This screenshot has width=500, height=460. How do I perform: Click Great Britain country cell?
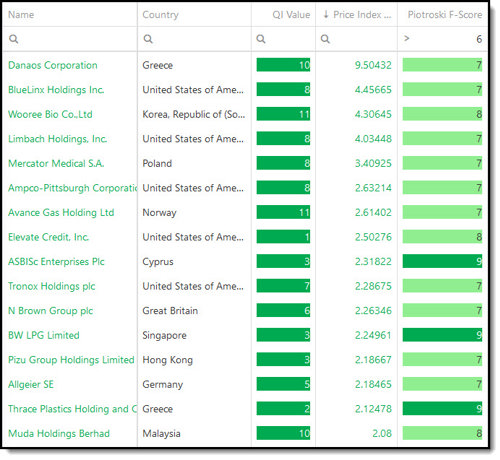(x=170, y=311)
